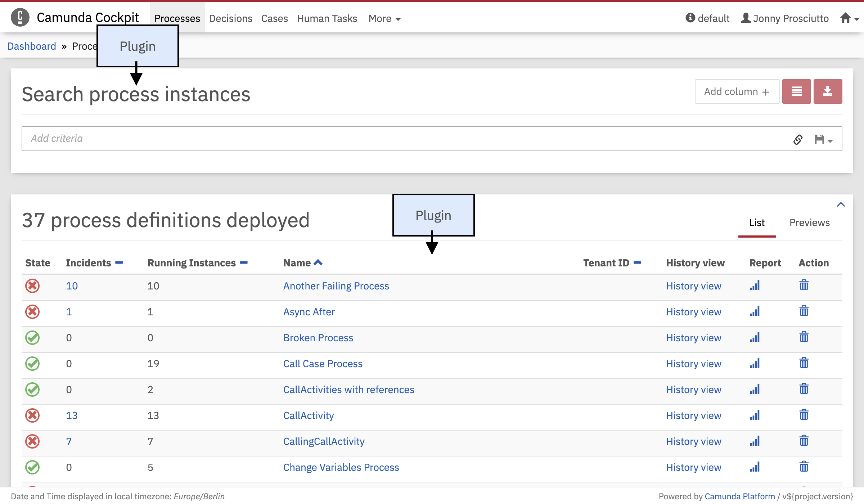
Task: Click the Camunda logo icon
Action: (x=20, y=17)
